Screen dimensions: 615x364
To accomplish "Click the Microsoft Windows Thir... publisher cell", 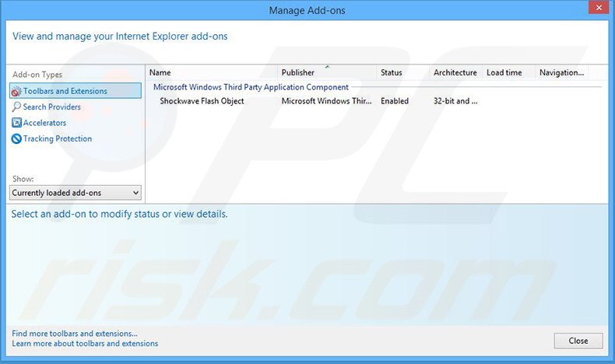I will click(x=327, y=101).
